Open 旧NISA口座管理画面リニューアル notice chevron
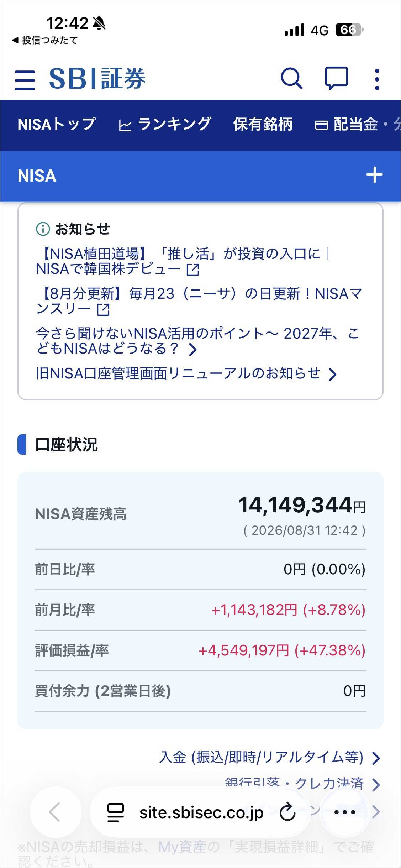Image resolution: width=401 pixels, height=868 pixels. [x=332, y=374]
